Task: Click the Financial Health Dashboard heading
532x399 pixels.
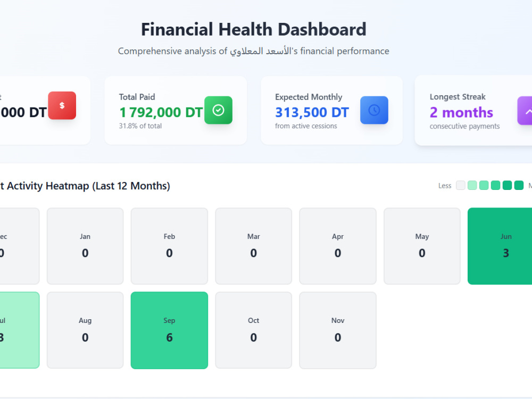Action: tap(253, 29)
